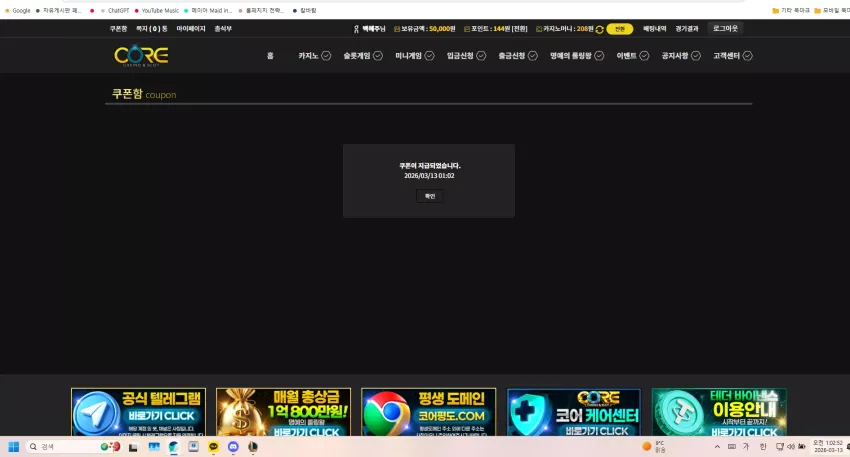Refresh the casino money balance
The width and height of the screenshot is (850, 457).
tap(600, 29)
